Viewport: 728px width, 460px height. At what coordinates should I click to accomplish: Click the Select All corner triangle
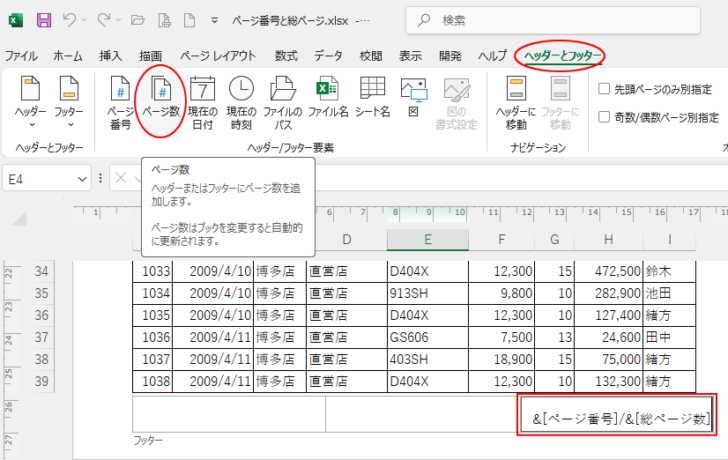(19, 218)
